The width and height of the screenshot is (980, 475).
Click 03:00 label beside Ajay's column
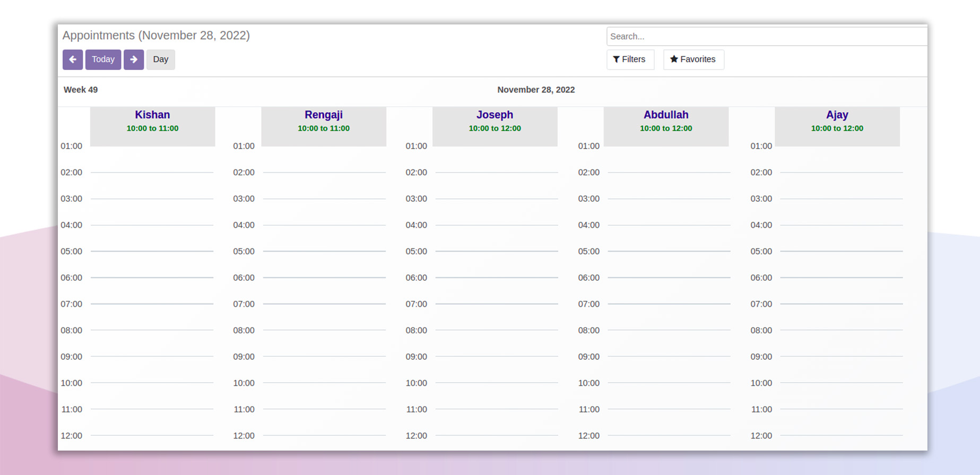tap(761, 198)
